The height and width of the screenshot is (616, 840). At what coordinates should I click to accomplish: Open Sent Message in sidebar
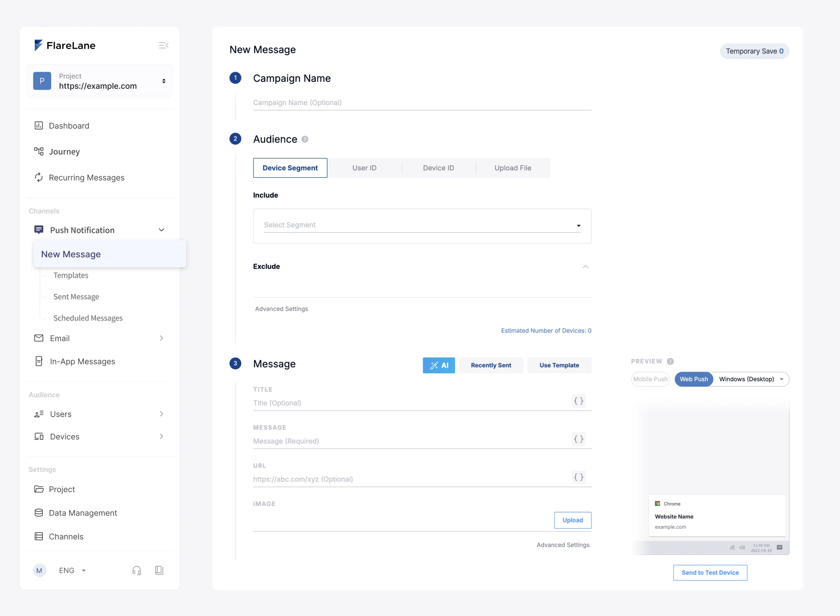[x=76, y=297]
